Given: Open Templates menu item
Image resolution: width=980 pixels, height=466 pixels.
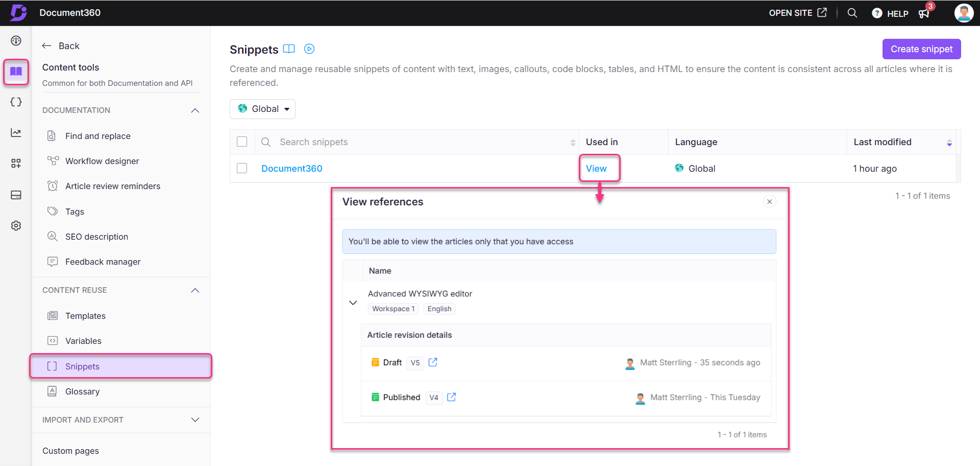Looking at the screenshot, I should tap(85, 316).
